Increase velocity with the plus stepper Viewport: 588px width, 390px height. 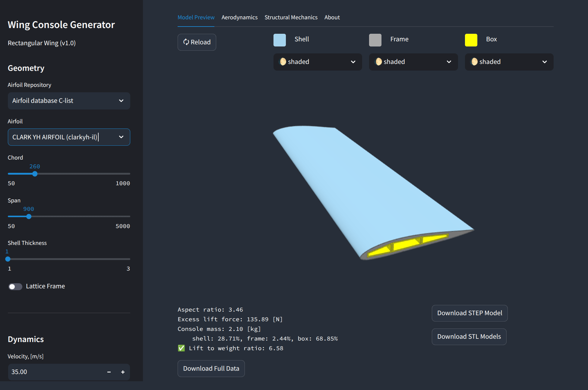[x=123, y=372]
